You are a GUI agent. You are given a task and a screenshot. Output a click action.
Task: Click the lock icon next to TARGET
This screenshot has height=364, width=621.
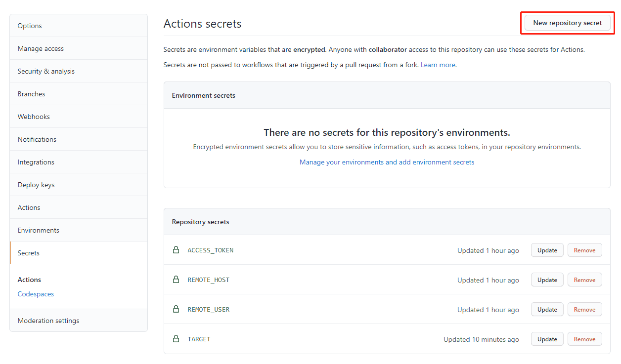[176, 339]
